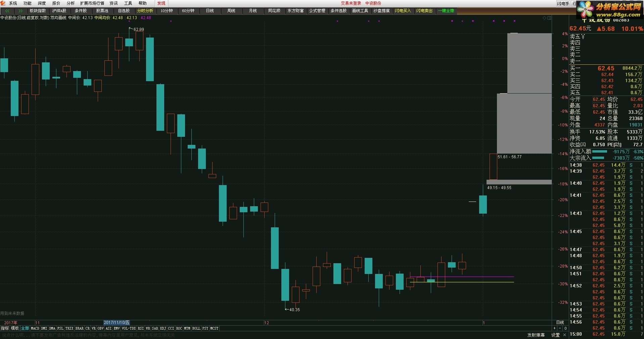The image size is (644, 339).
Task: Open the 自选股 list button
Action: click(x=124, y=11)
